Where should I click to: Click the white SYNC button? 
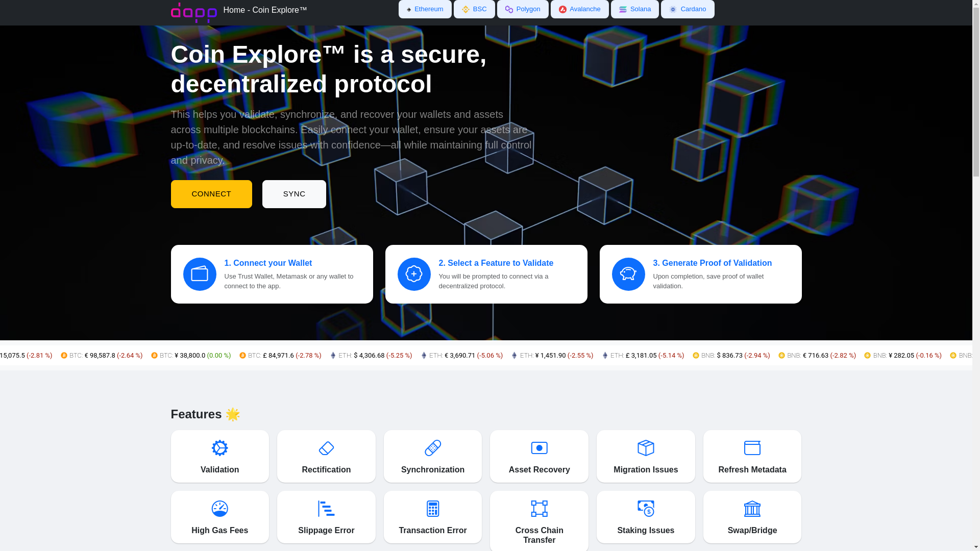pos(294,194)
